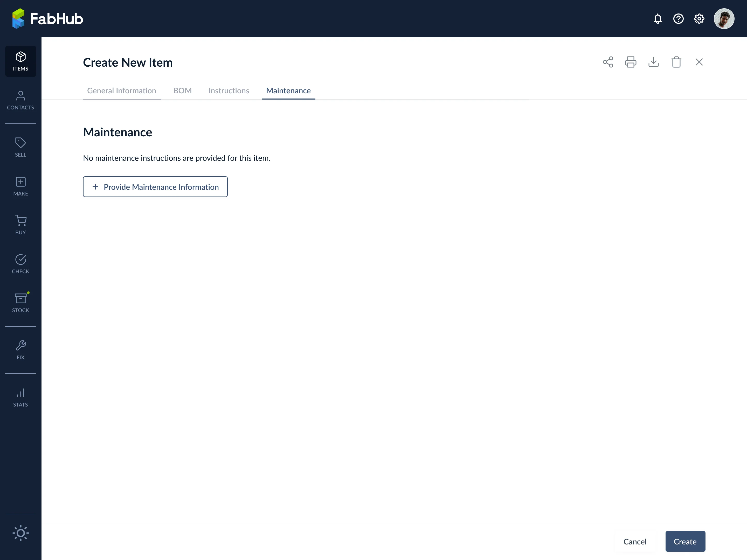
Task: Switch to the BOM tab
Action: [182, 90]
